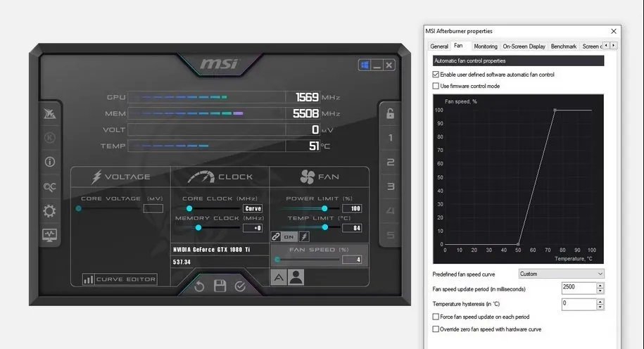Open the Curve Editor button
The width and height of the screenshot is (644, 349).
[x=120, y=279]
